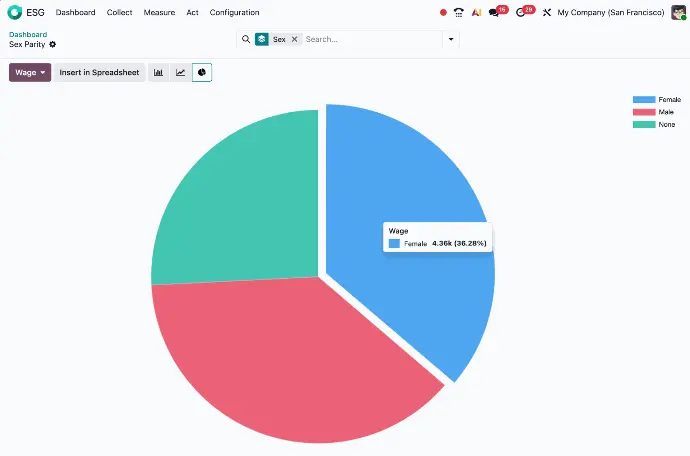Open the Measure menu
The width and height of the screenshot is (690, 456).
point(159,13)
